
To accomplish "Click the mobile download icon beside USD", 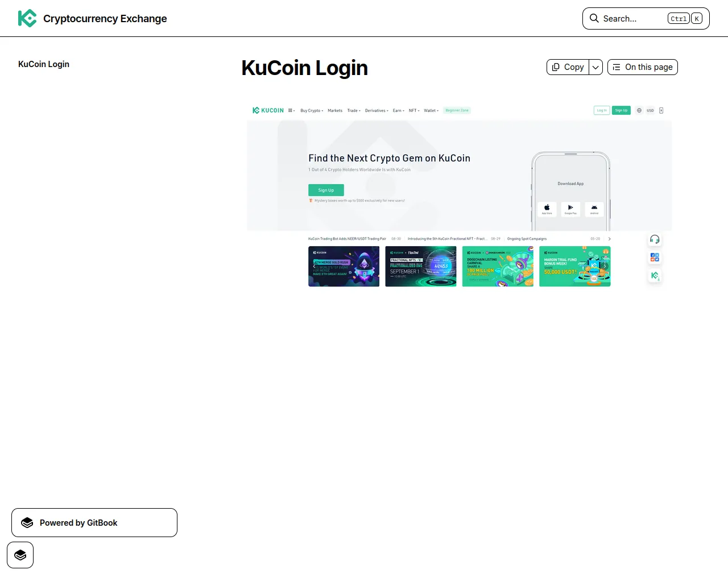I will click(661, 110).
